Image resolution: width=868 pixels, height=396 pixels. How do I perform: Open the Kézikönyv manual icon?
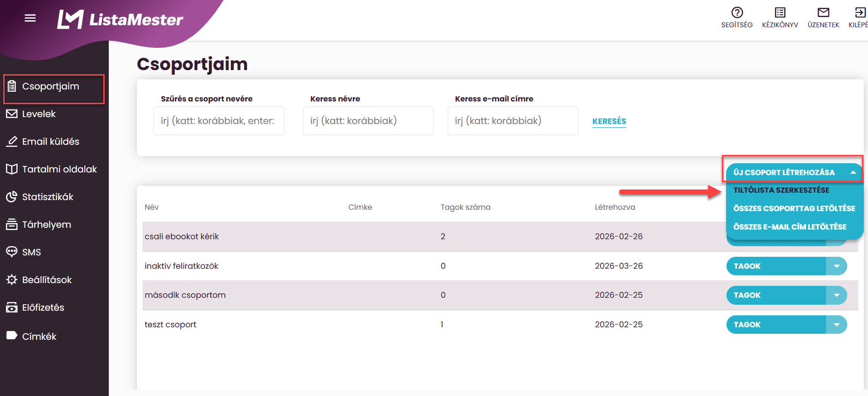[780, 12]
